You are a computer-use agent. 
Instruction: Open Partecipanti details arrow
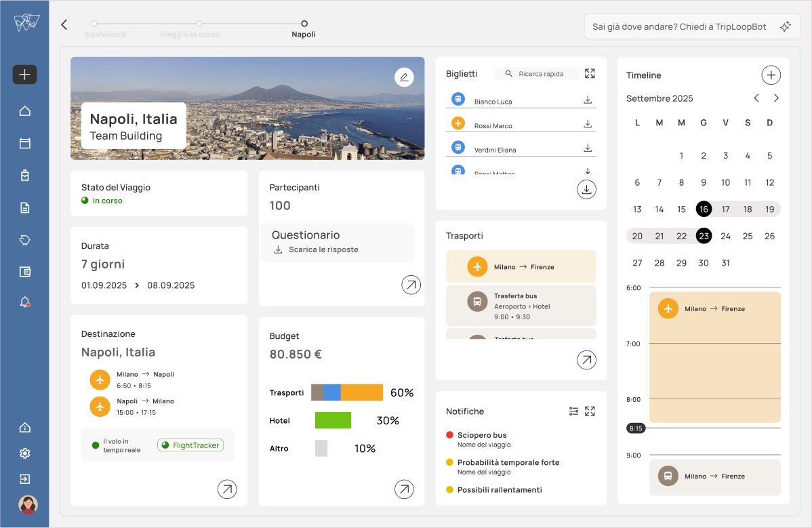pyautogui.click(x=411, y=285)
